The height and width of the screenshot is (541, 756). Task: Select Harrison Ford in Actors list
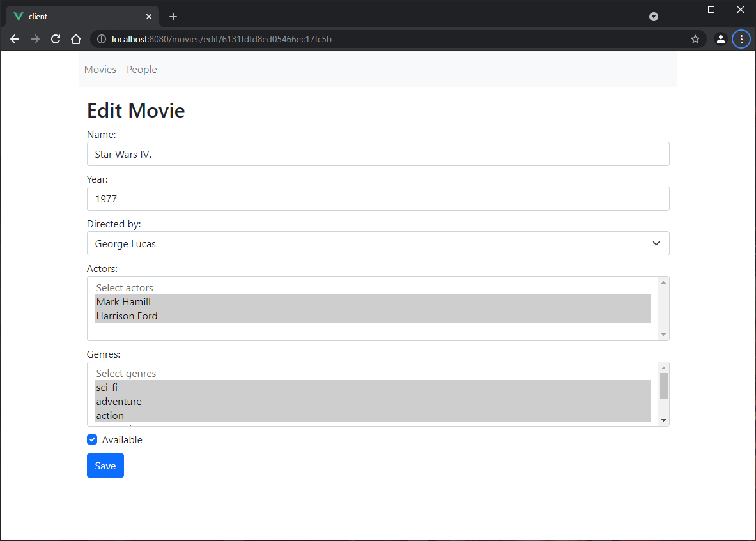127,316
